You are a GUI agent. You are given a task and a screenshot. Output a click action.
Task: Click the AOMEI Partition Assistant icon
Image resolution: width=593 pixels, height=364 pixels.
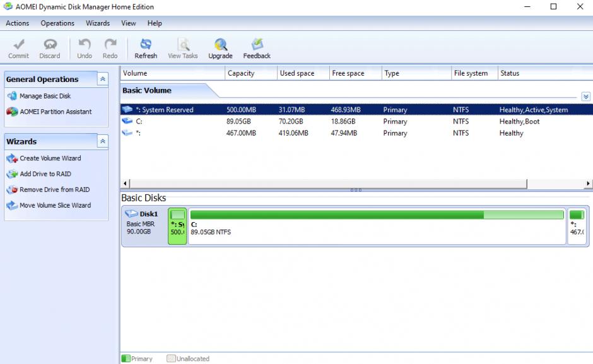[x=12, y=112]
